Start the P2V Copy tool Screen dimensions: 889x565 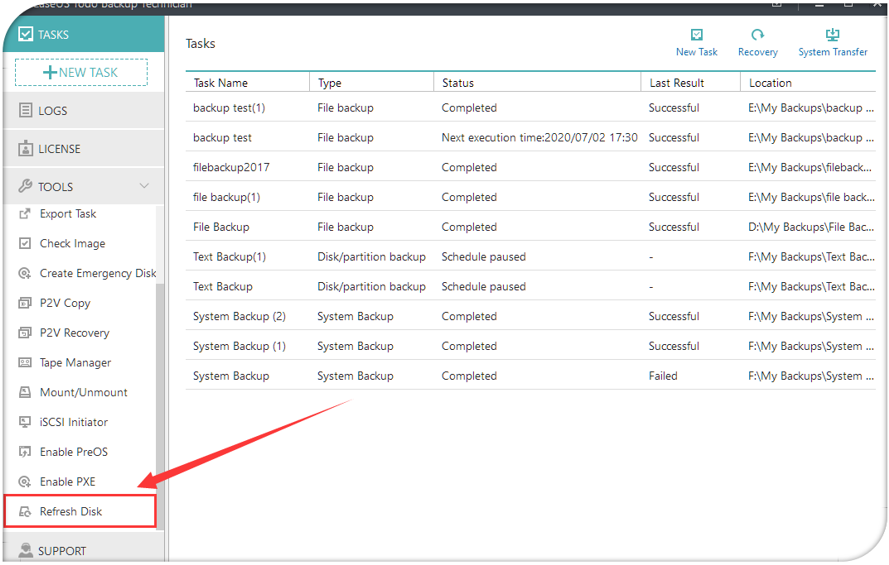(65, 304)
